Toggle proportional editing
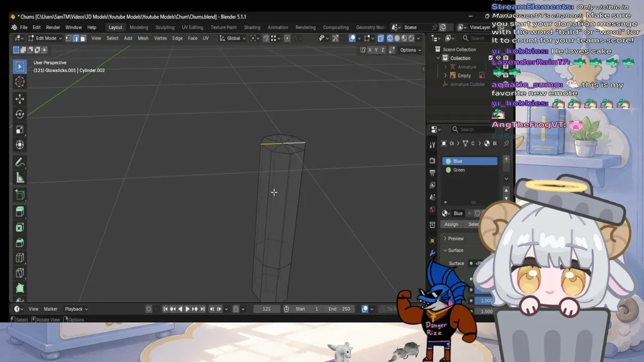This screenshot has height=362, width=644. coord(287,38)
